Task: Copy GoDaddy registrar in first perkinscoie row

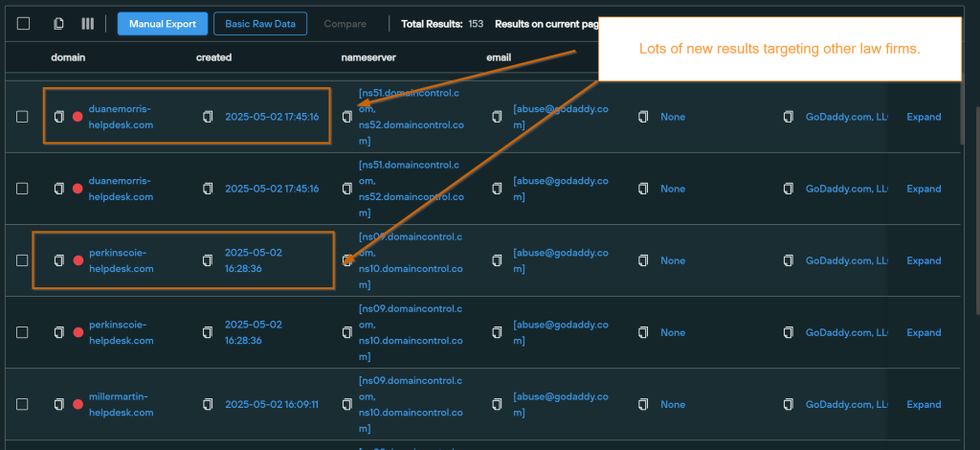Action: point(789,260)
